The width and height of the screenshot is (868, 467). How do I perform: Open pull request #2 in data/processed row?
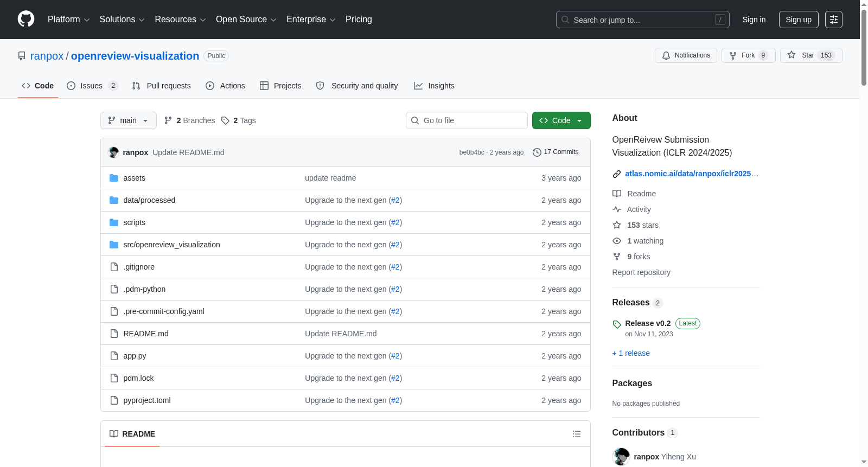395,200
